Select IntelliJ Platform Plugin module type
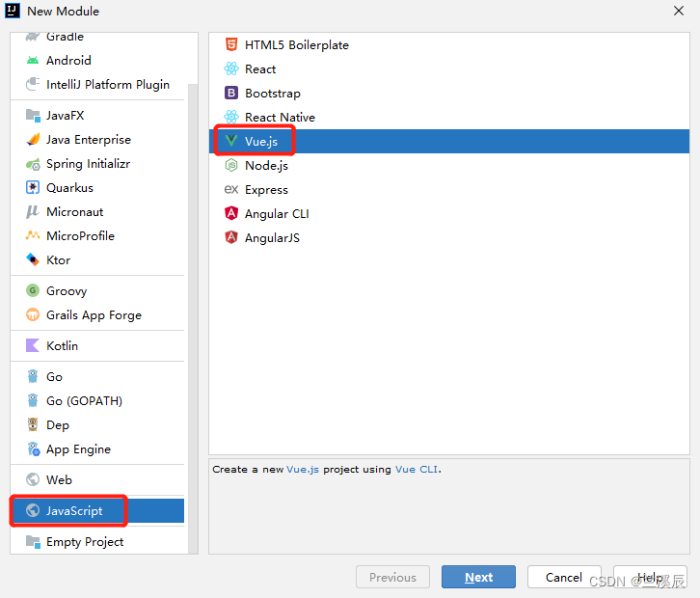The height and width of the screenshot is (598, 700). 98,85
